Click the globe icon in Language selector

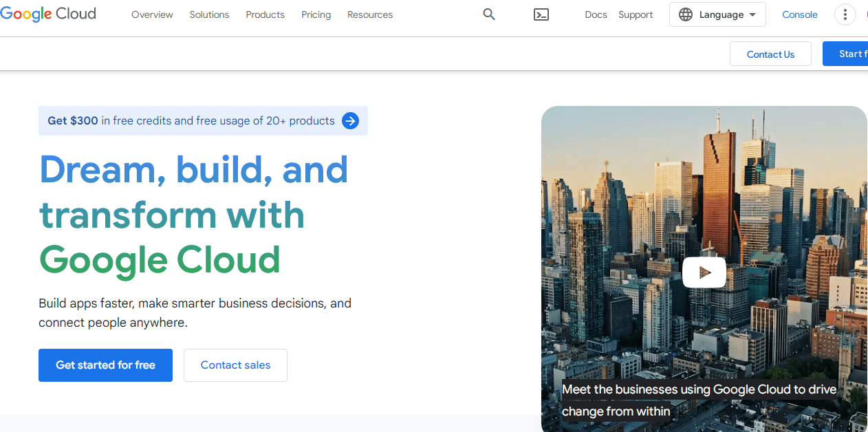(686, 14)
